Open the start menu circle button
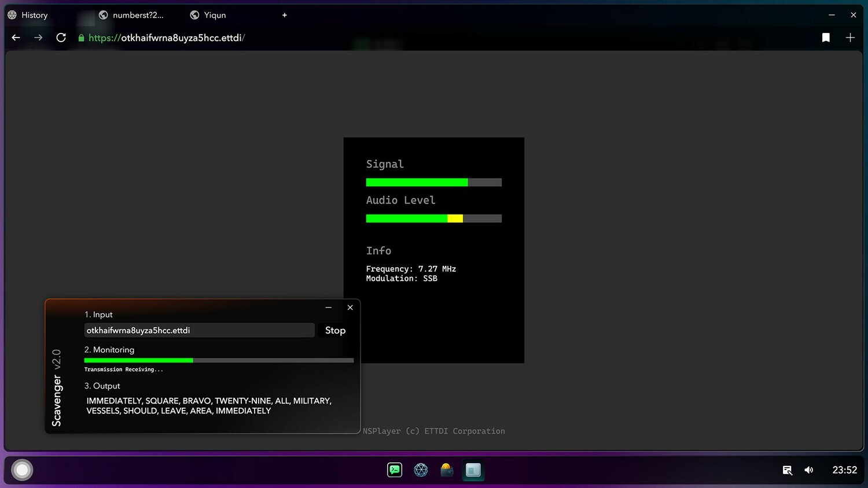868x488 pixels. tap(22, 470)
